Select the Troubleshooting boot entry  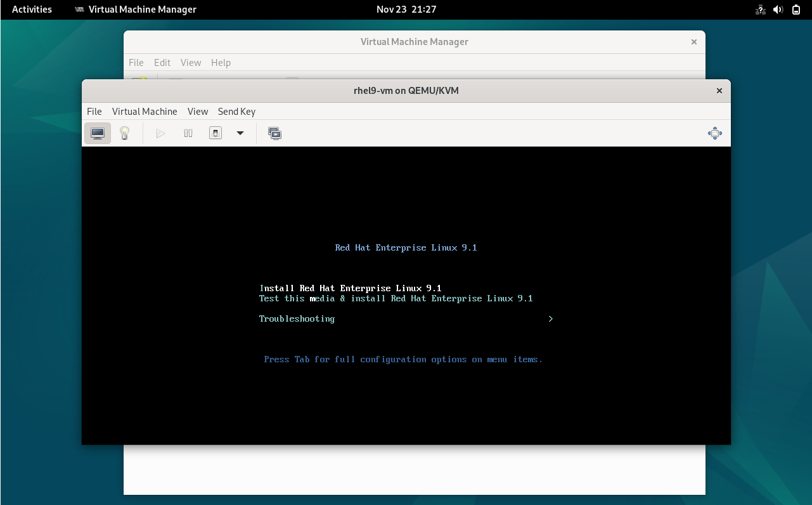point(297,319)
